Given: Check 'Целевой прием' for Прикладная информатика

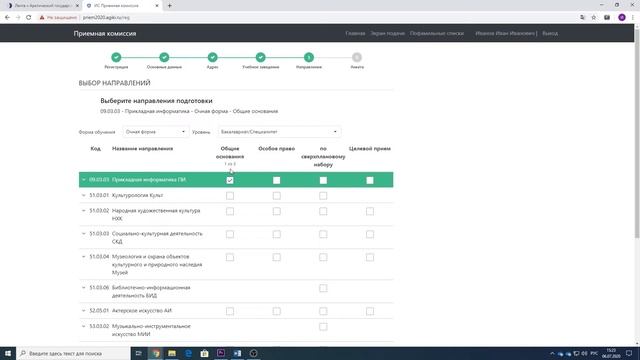Looking at the screenshot, I should [x=370, y=180].
